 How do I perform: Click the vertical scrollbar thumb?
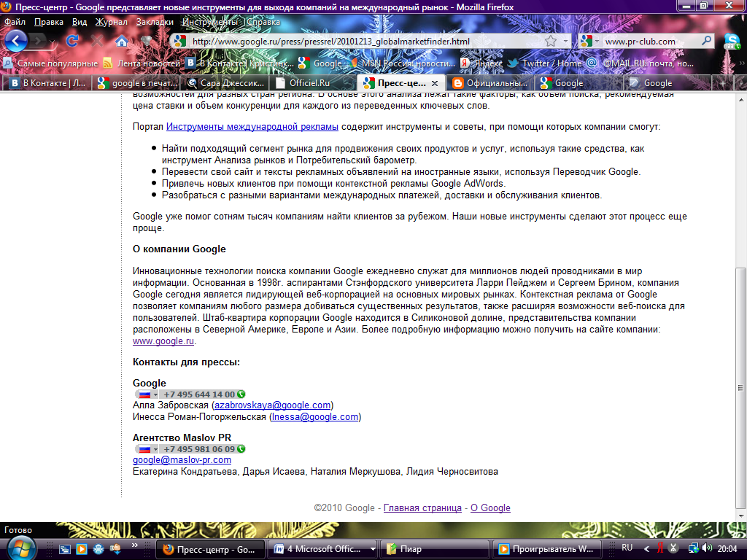[740, 388]
